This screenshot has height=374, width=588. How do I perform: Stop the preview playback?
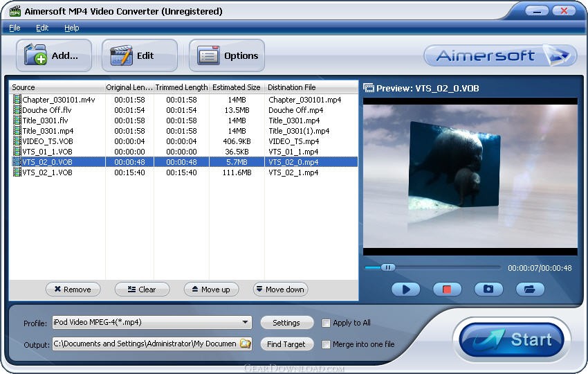point(447,289)
